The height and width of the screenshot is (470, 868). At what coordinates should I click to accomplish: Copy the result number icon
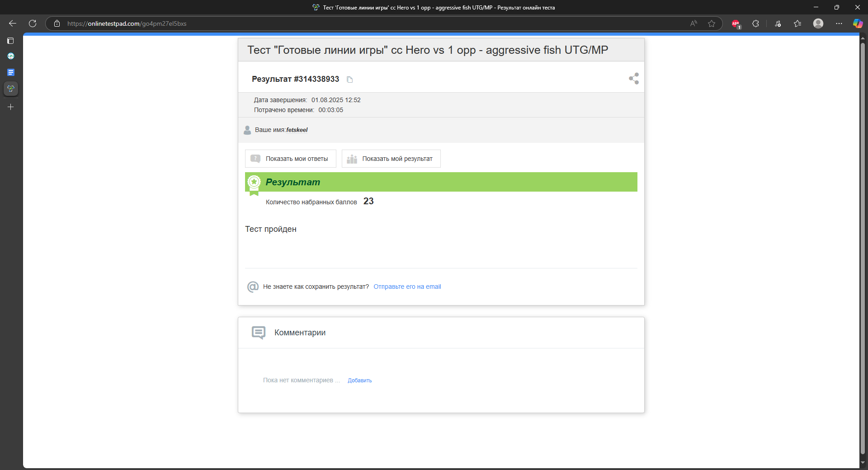point(349,80)
